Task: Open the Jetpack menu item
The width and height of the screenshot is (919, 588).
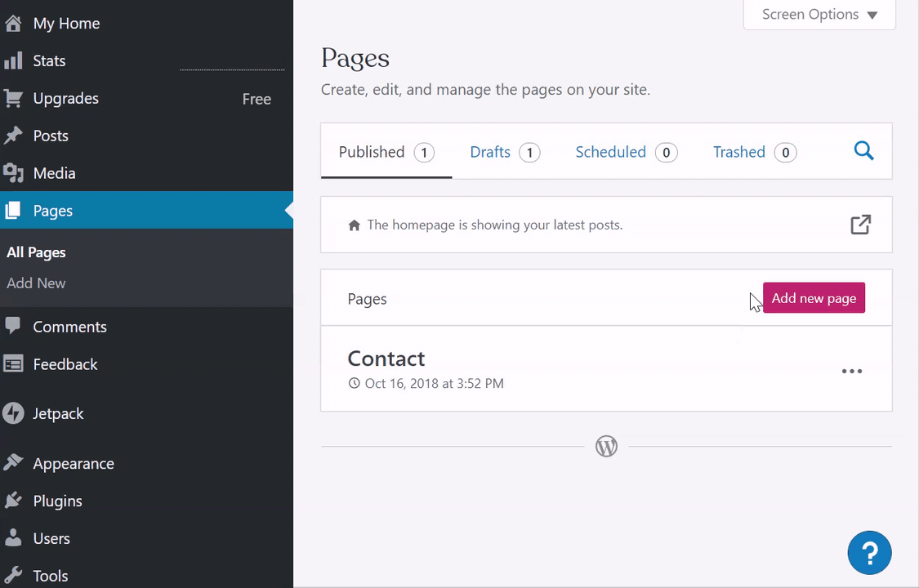Action: pos(146,413)
